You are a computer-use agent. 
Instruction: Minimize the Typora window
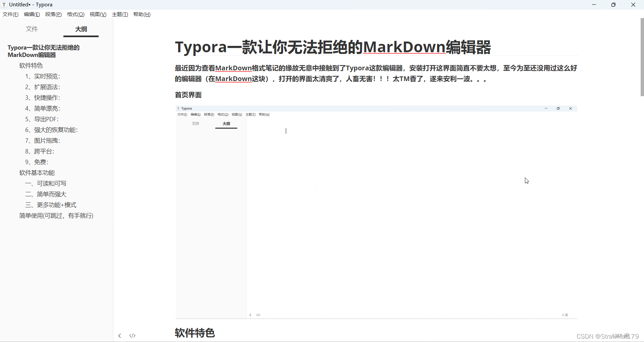[594, 5]
